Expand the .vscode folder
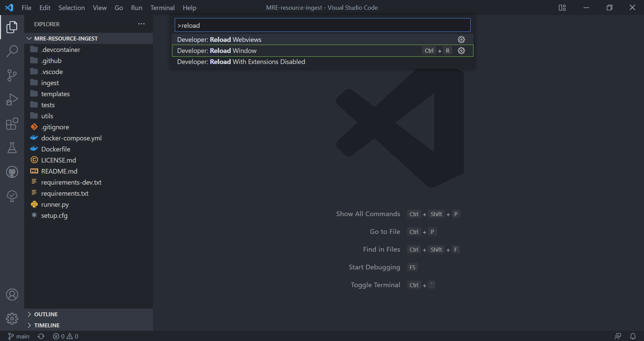 (89, 72)
